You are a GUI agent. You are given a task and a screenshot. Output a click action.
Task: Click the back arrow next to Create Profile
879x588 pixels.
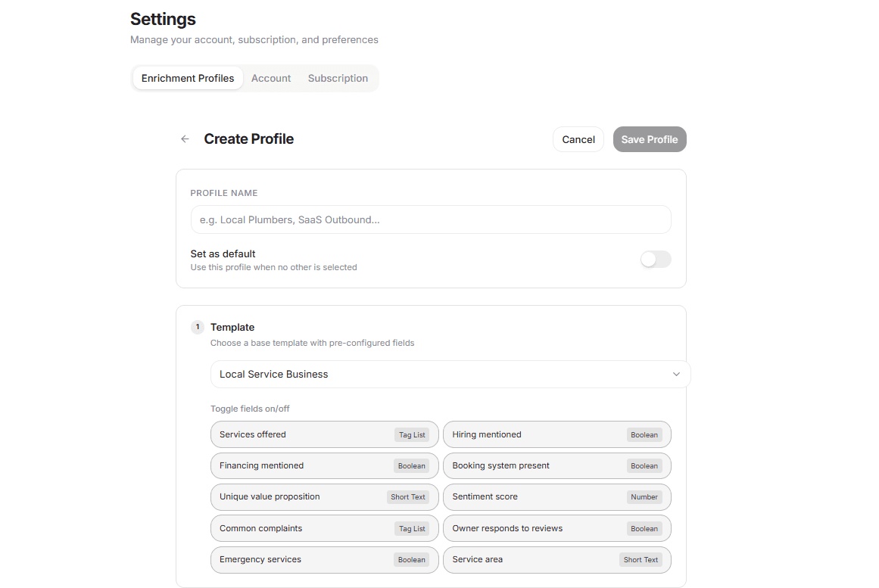185,139
